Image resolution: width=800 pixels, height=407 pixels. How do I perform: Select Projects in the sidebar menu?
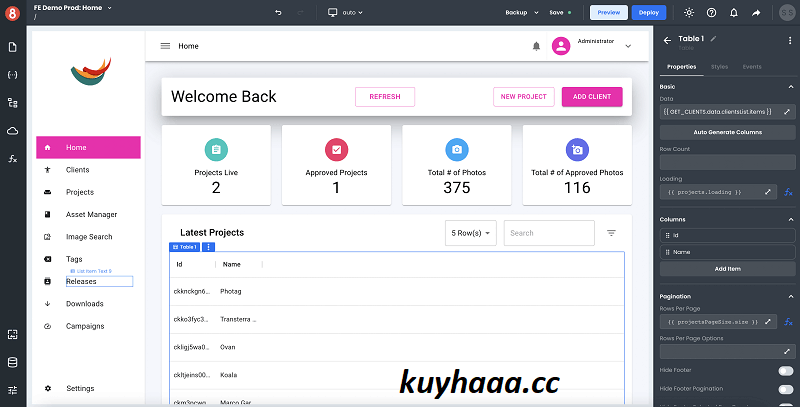(x=88, y=192)
